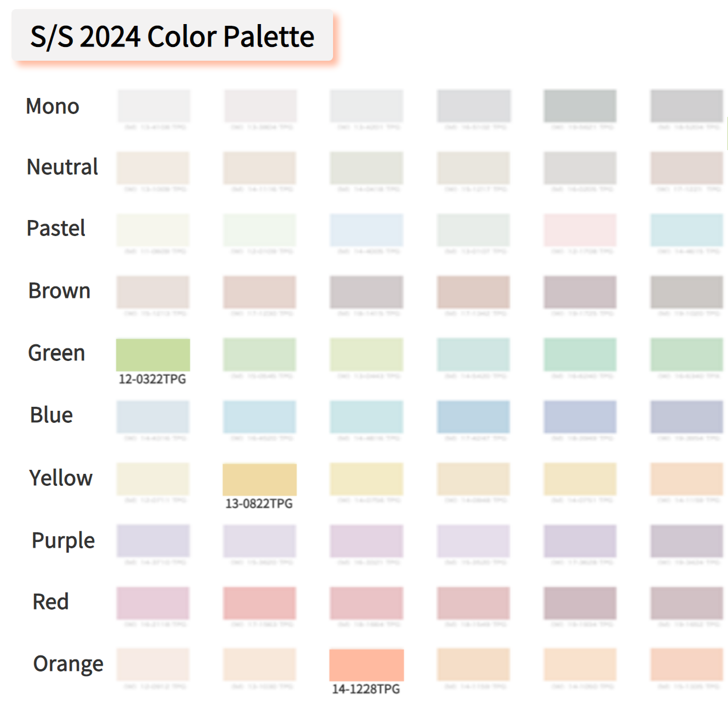Image resolution: width=728 pixels, height=707 pixels.
Task: Select the Yellow category label
Action: pyautogui.click(x=61, y=478)
